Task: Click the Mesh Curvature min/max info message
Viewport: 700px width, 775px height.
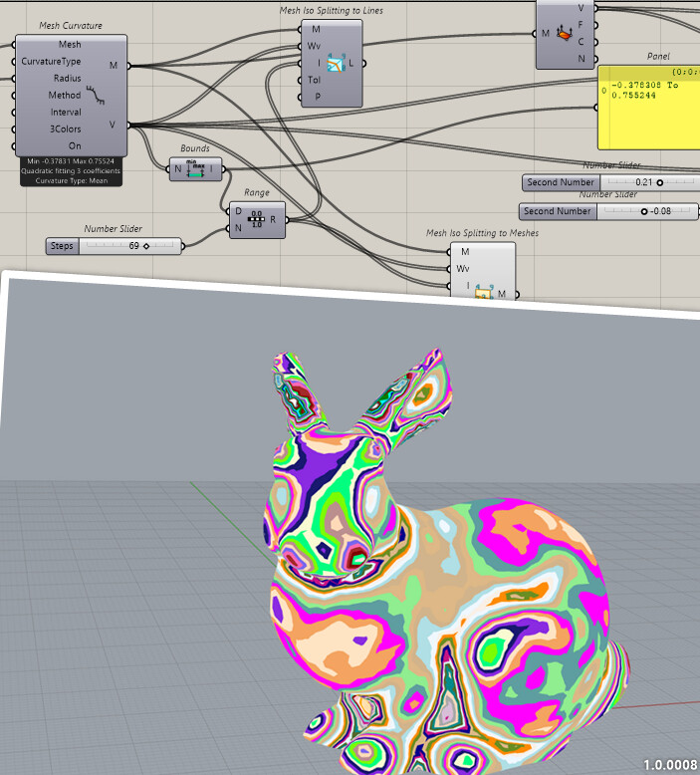Action: [71, 171]
